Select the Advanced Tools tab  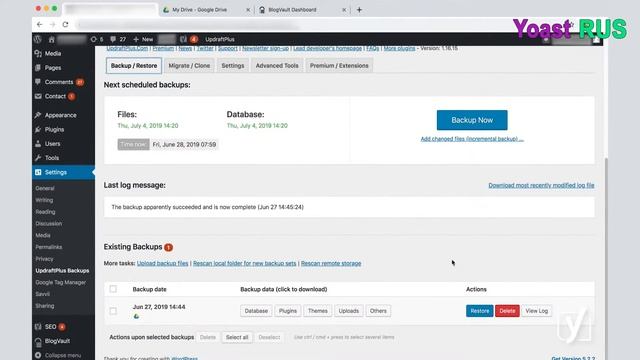point(277,66)
